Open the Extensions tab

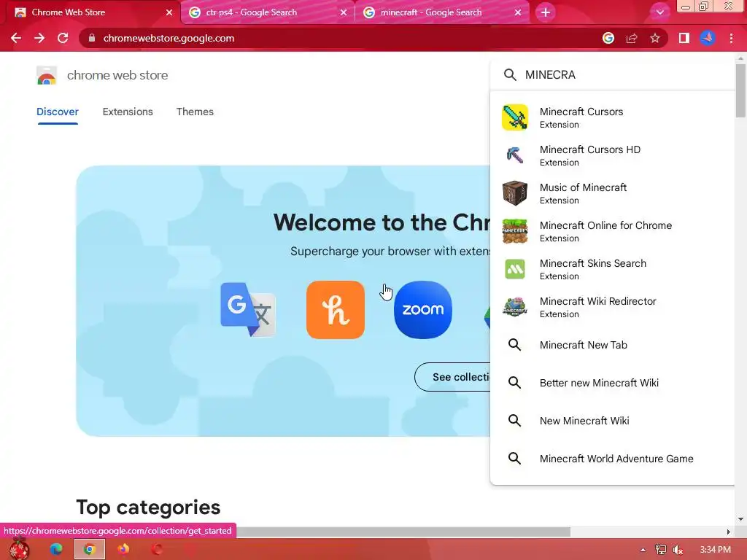pyautogui.click(x=128, y=112)
